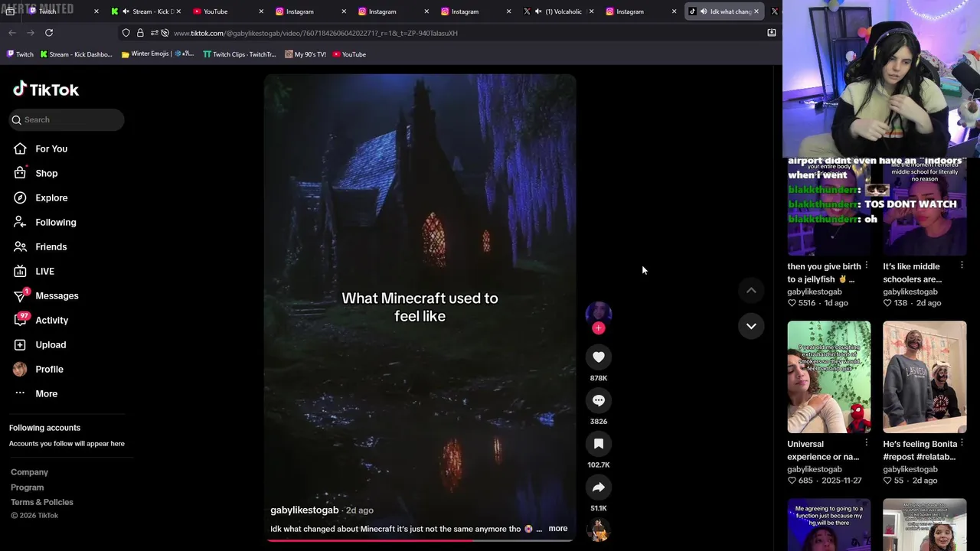Open options for middle schoolers video

click(x=962, y=266)
